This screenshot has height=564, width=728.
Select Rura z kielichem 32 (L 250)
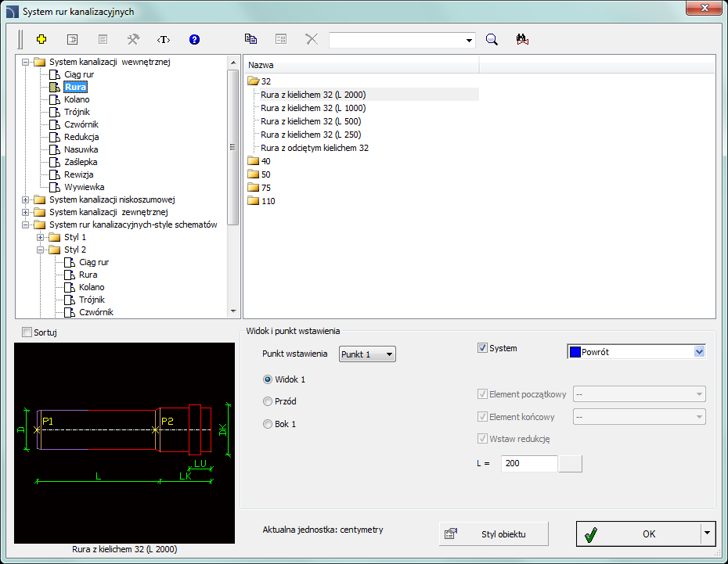pyautogui.click(x=311, y=135)
